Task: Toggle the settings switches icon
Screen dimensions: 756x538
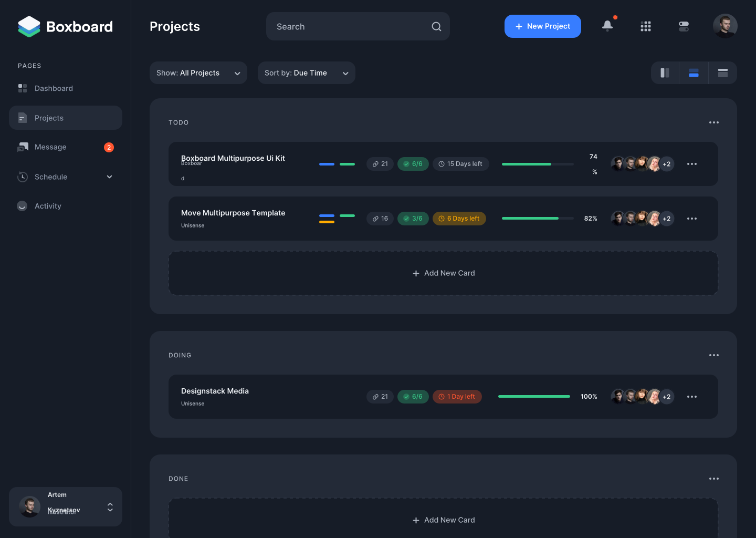Action: click(x=684, y=26)
